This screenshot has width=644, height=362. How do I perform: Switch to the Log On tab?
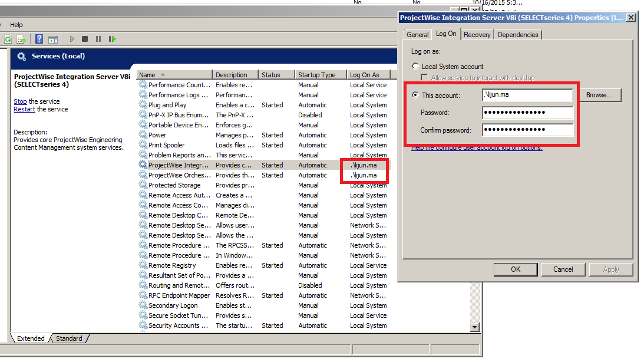pos(446,34)
